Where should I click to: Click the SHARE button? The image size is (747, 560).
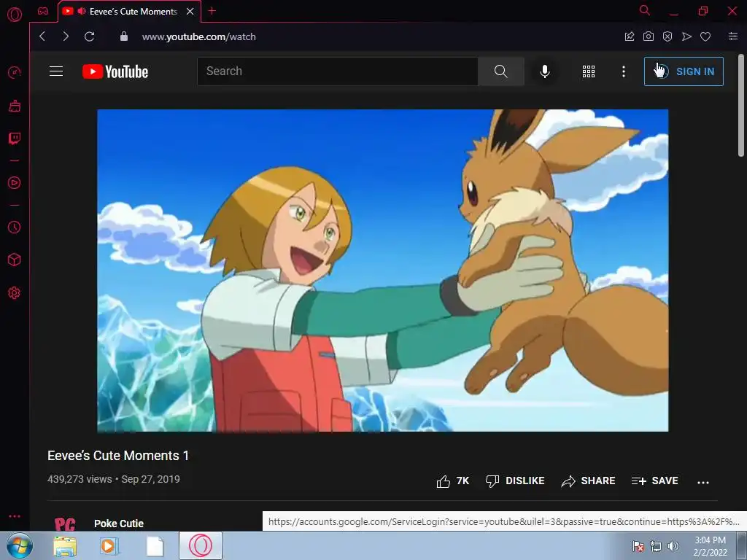point(589,481)
